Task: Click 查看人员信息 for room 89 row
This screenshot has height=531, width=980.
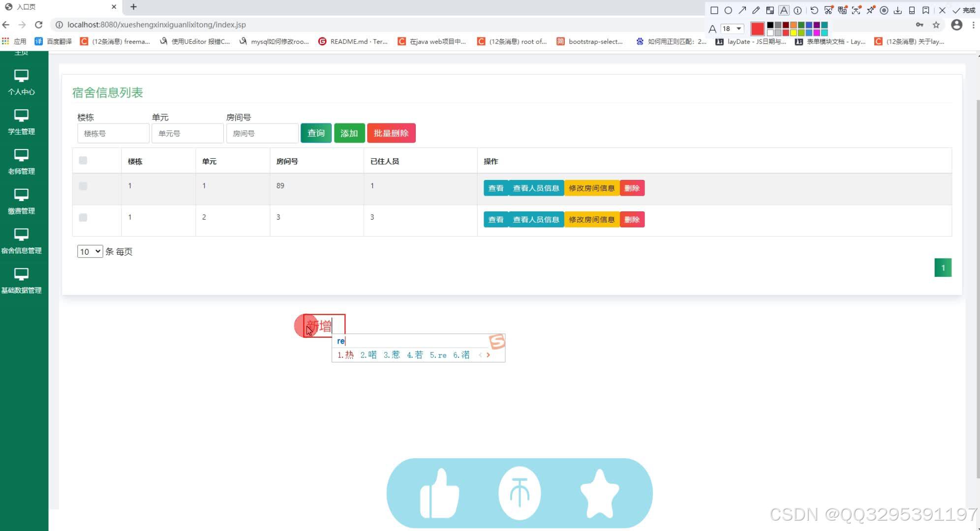Action: pos(536,188)
